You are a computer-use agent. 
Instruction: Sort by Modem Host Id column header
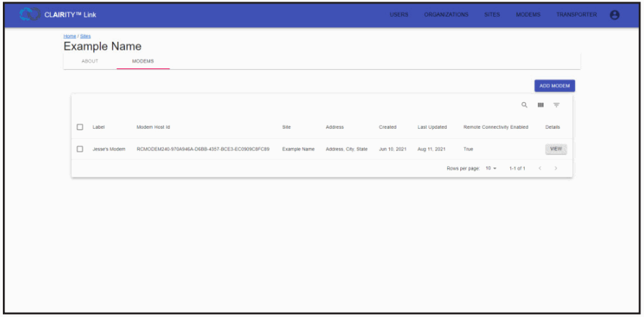point(153,127)
